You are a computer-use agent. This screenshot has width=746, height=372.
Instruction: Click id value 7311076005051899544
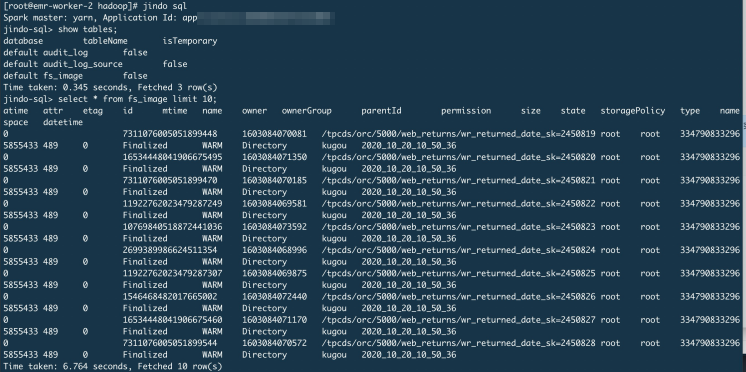(170, 343)
